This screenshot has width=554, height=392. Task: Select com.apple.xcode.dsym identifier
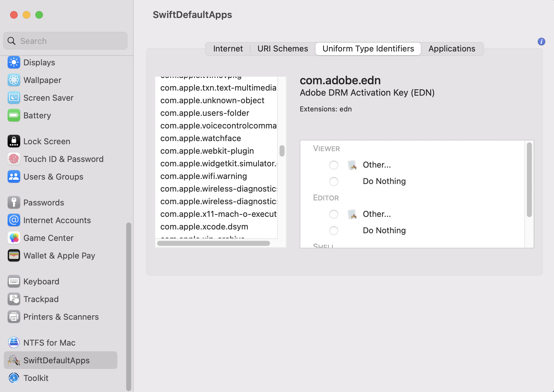click(x=216, y=227)
